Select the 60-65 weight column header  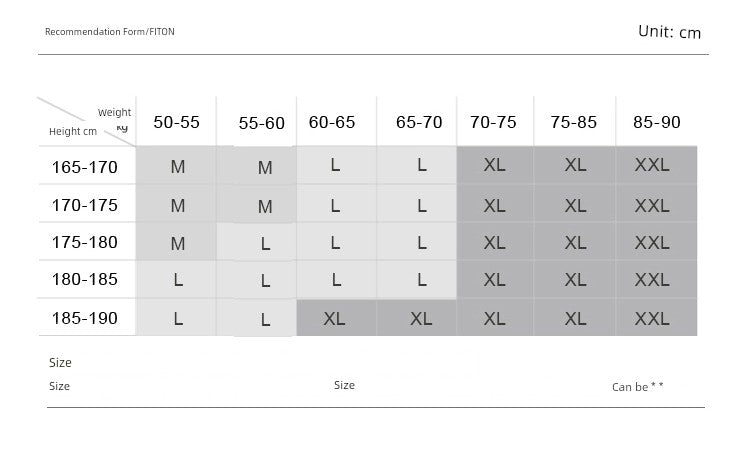click(x=332, y=122)
